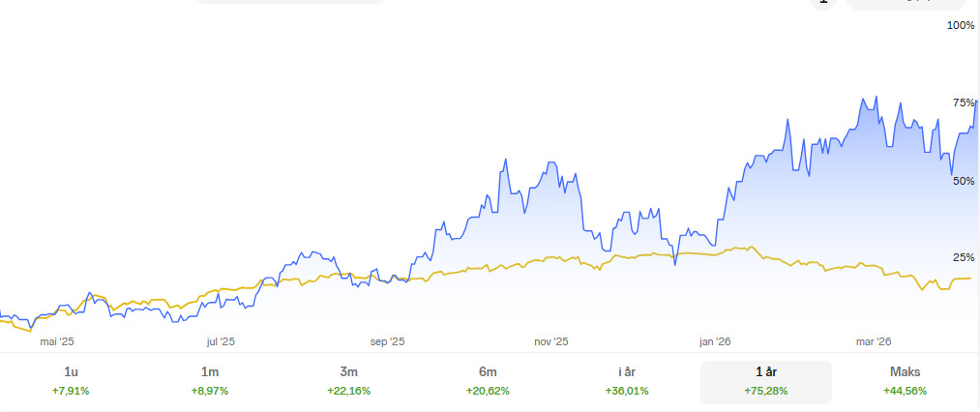This screenshot has width=980, height=412.
Task: Click the mai '25 axis label
Action: click(56, 341)
